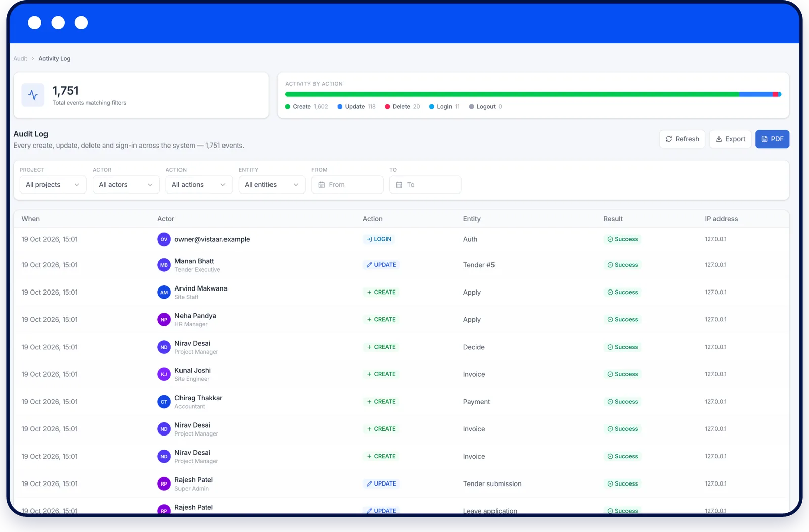Screen dimensions: 809x532
Task: Click the UPDATE badge in the Tender #5 row
Action: (381, 265)
